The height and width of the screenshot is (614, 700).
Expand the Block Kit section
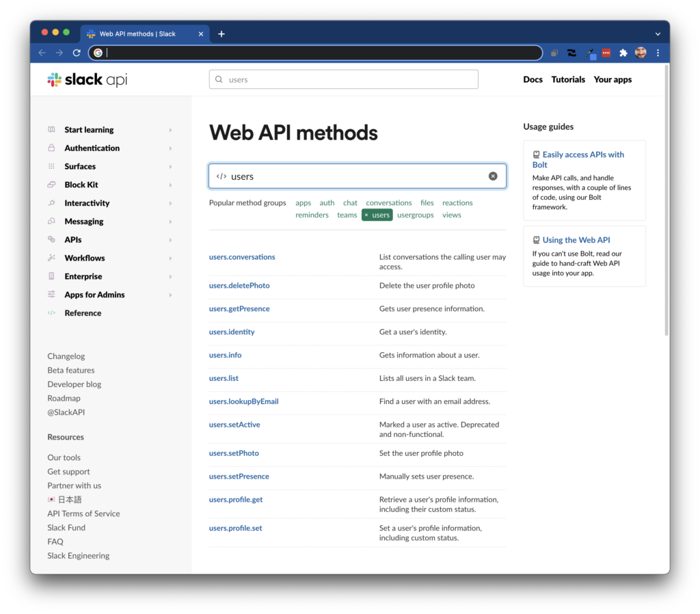tap(170, 185)
